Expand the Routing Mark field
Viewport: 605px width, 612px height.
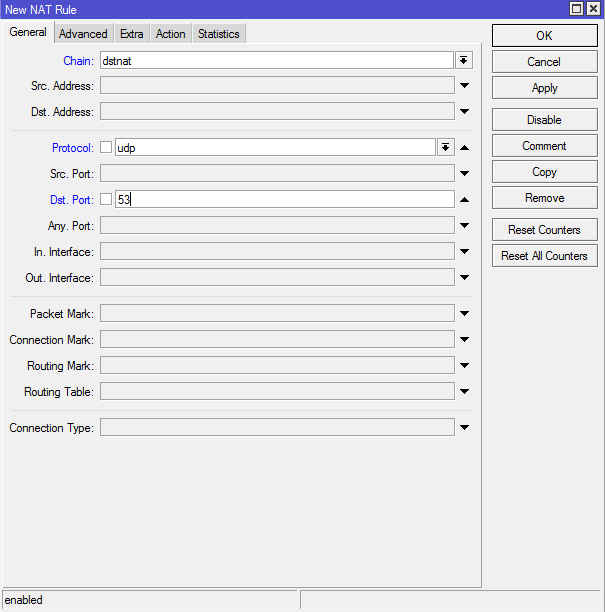[x=464, y=365]
